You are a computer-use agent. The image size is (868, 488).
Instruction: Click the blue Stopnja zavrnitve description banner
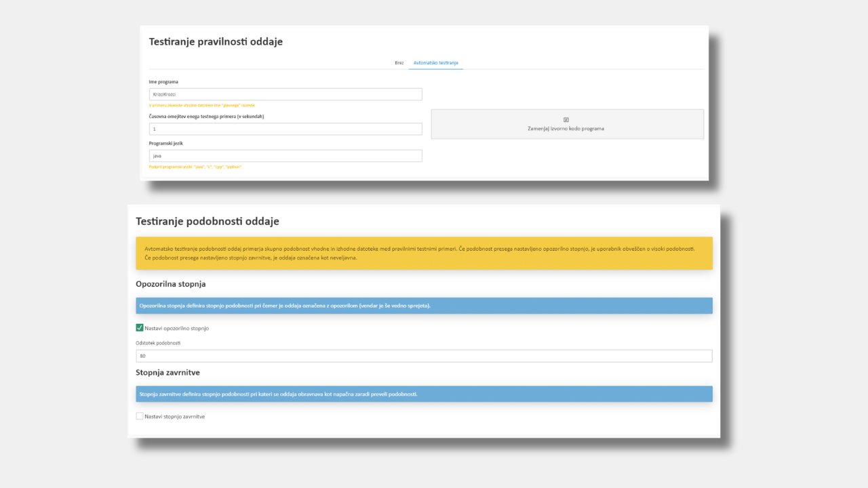[424, 394]
